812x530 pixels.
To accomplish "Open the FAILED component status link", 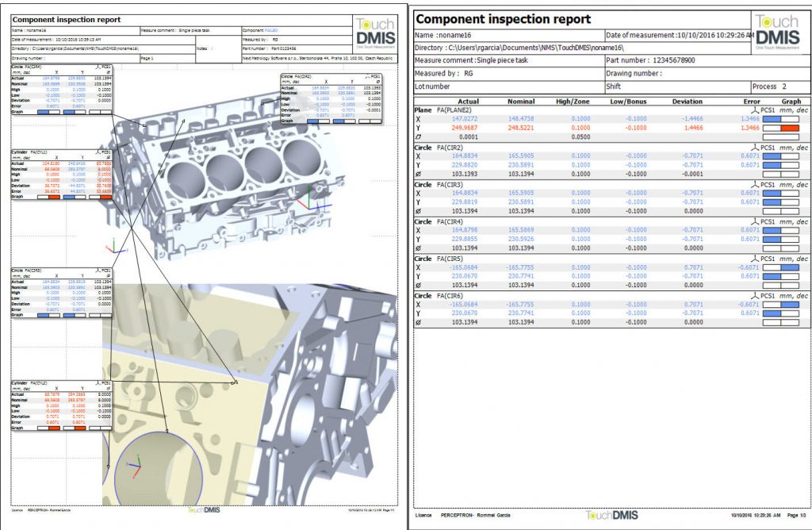I will pyautogui.click(x=270, y=30).
